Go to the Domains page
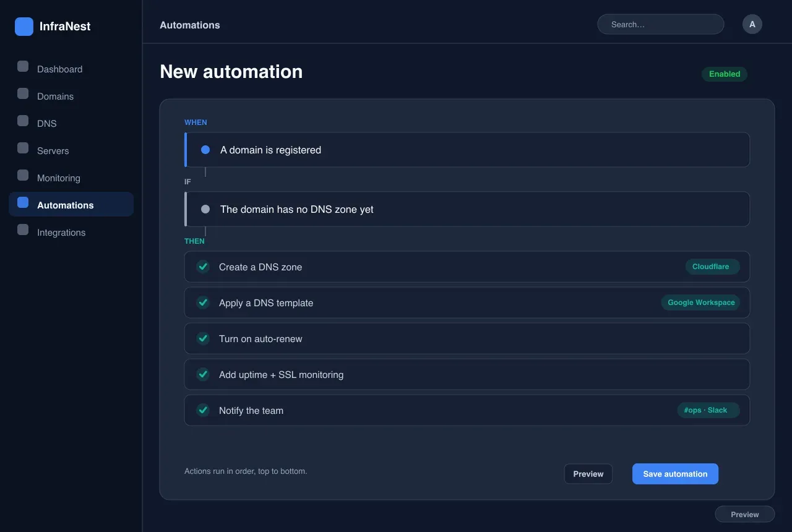Screen dimensions: 792x532 click(x=71, y=96)
